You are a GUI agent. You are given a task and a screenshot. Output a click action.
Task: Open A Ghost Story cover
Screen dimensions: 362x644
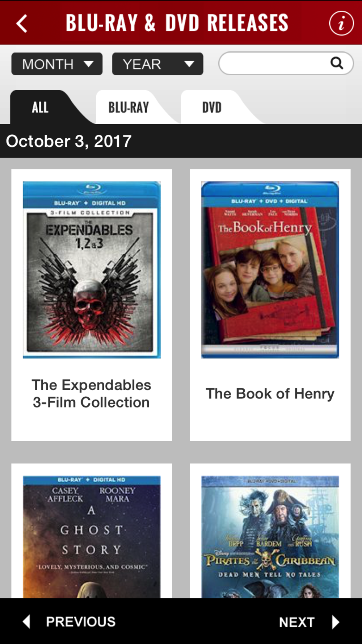[x=92, y=537]
